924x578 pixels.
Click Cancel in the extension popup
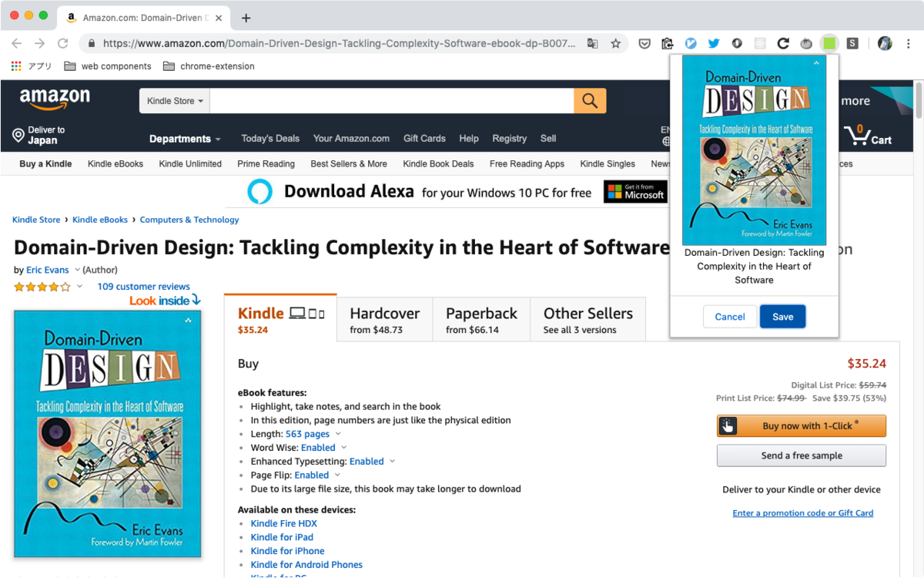tap(730, 317)
